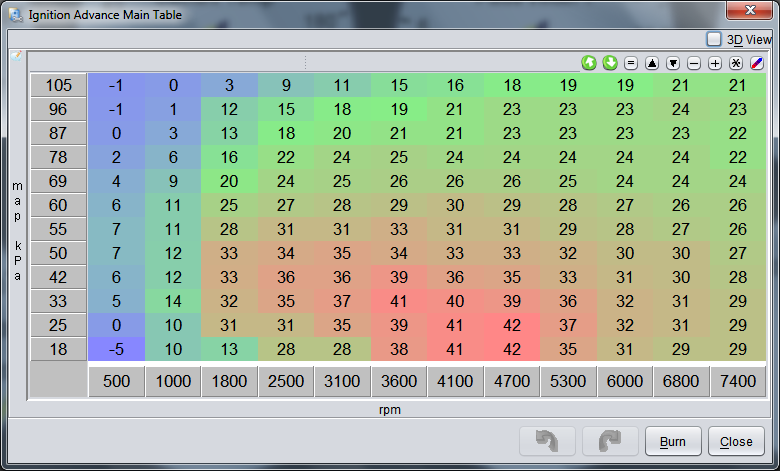Select the 50 kPa map bin
This screenshot has height=471, width=780.
pos(59,253)
